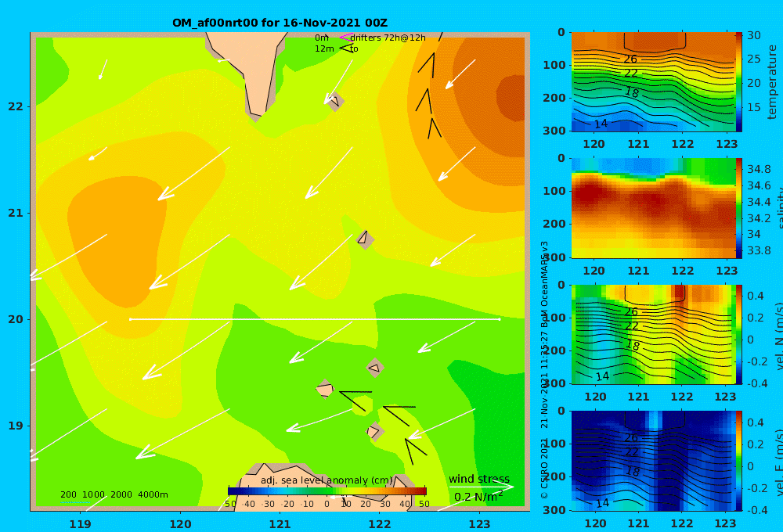Click the 14 contour label in temperature panel

pos(601,124)
